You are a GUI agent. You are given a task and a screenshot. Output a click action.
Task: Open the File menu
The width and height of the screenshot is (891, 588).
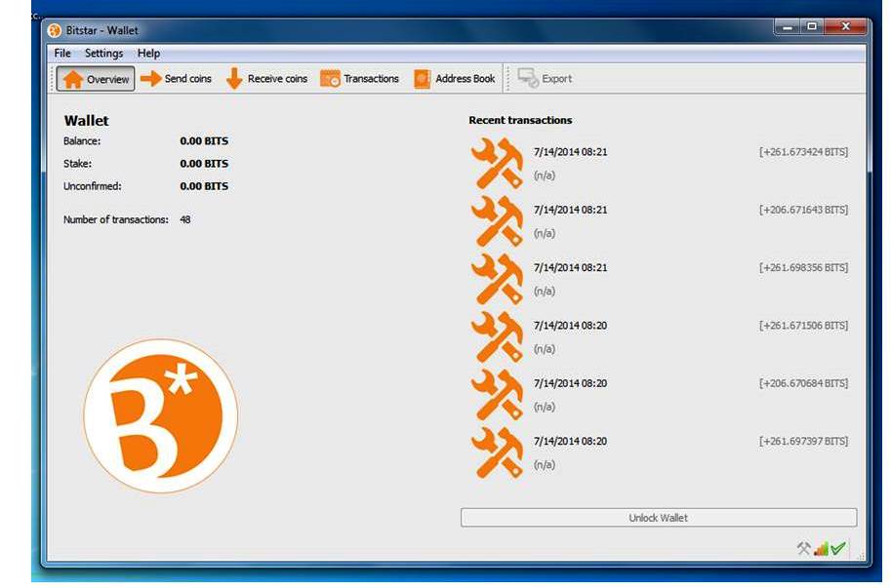[x=62, y=54]
